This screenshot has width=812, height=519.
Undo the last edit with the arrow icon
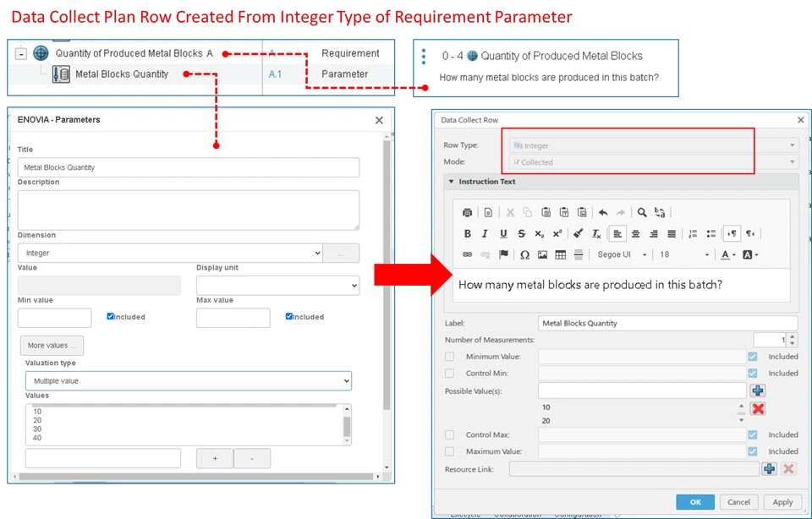(603, 213)
